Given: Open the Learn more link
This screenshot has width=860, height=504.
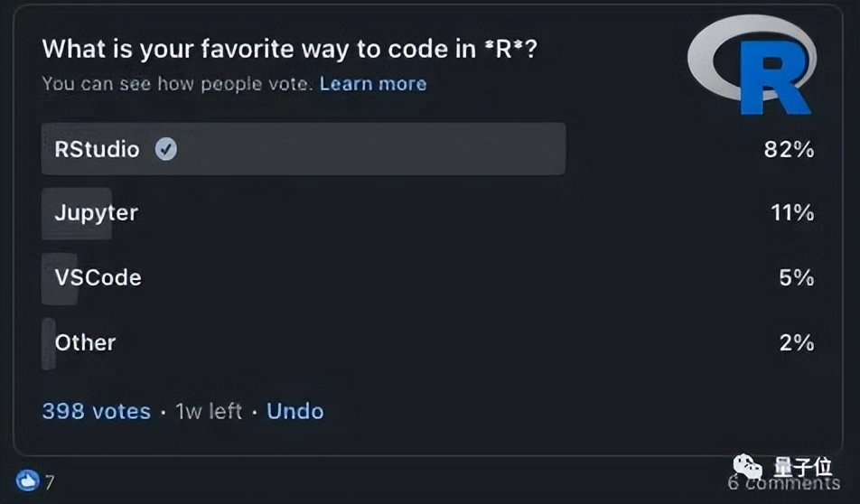Looking at the screenshot, I should 373,84.
